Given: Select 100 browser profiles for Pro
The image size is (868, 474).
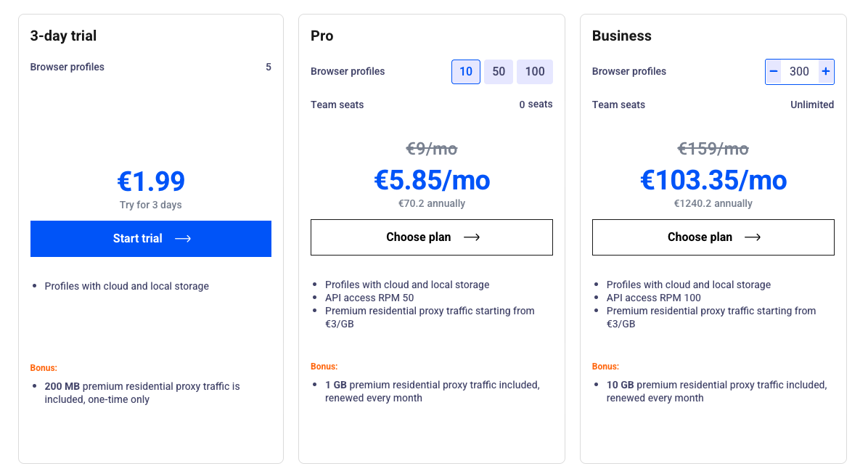Looking at the screenshot, I should pyautogui.click(x=535, y=72).
